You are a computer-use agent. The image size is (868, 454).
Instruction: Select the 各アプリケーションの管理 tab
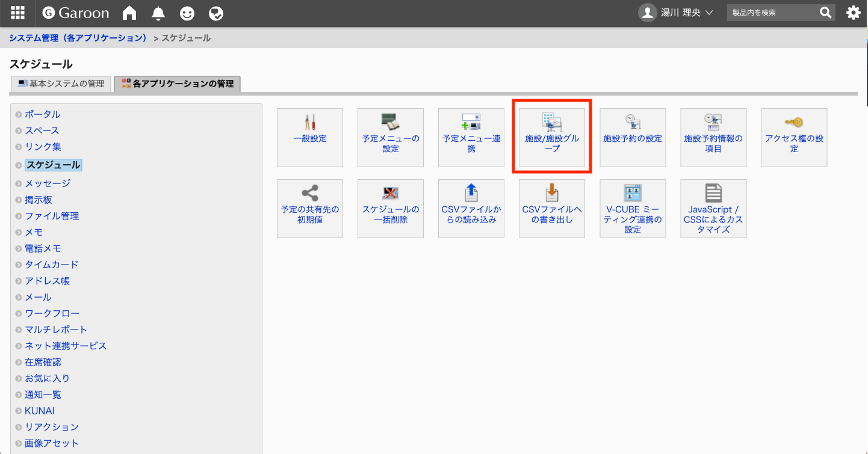(177, 84)
